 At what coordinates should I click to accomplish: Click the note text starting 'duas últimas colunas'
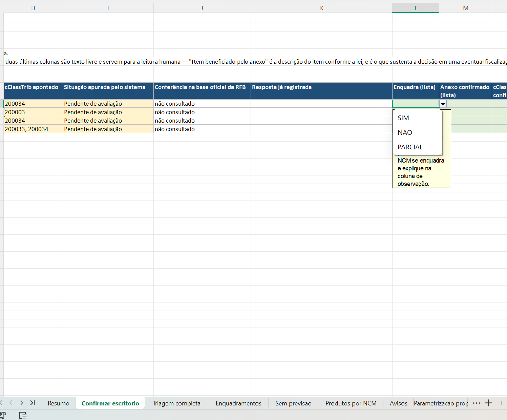pos(256,62)
